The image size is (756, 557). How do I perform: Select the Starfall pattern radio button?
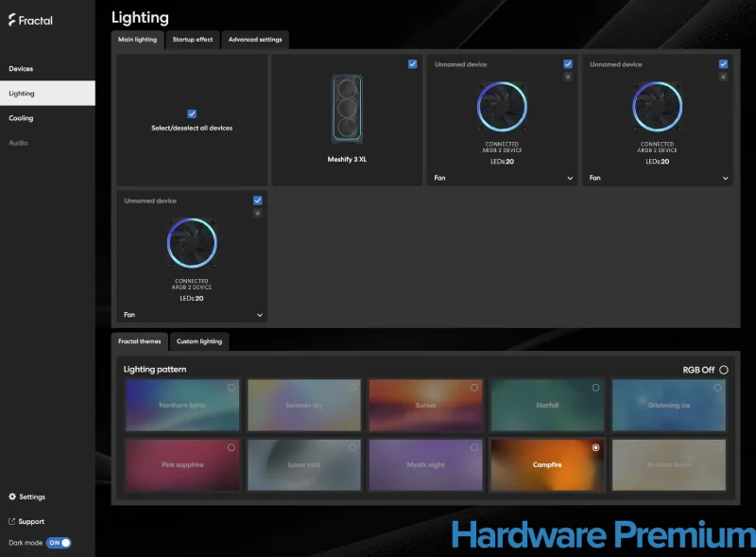coord(596,388)
